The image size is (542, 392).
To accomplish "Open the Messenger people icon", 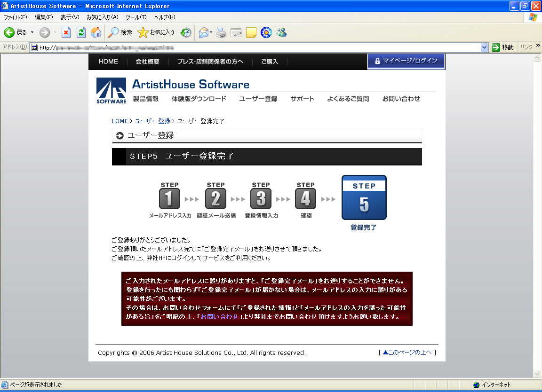I will click(x=282, y=32).
